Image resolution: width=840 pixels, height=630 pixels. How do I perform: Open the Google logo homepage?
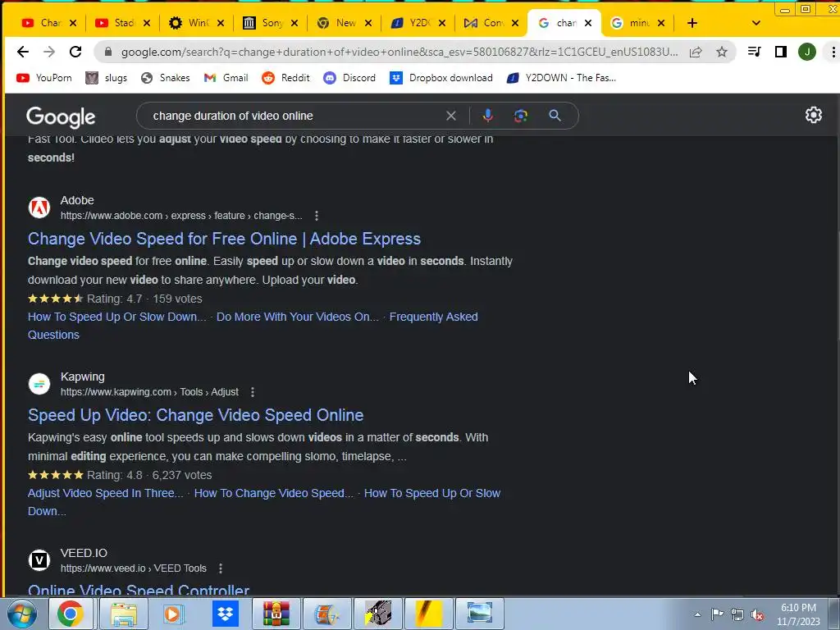(x=61, y=117)
